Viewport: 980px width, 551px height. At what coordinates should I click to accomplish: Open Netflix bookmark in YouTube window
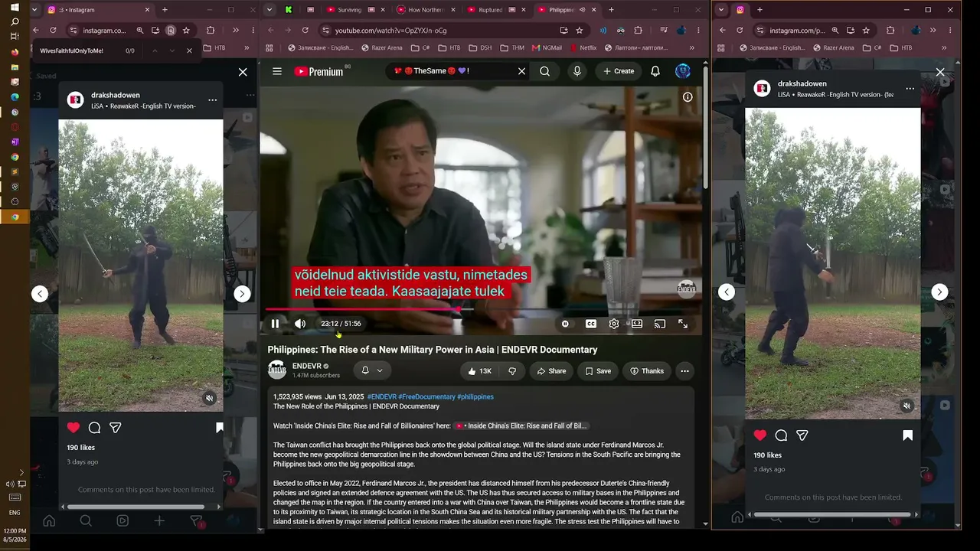click(x=583, y=47)
